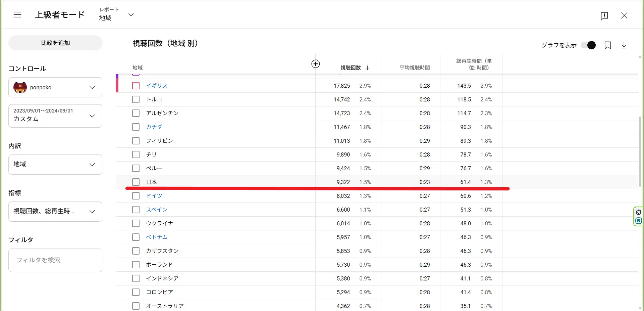Open the hamburger navigation menu
This screenshot has width=644, height=311.
click(17, 15)
